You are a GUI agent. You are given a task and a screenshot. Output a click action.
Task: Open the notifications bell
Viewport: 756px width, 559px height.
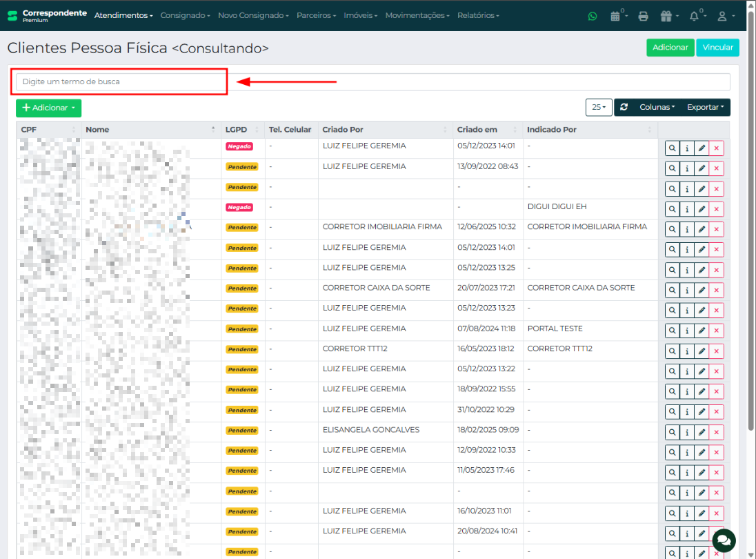click(694, 16)
